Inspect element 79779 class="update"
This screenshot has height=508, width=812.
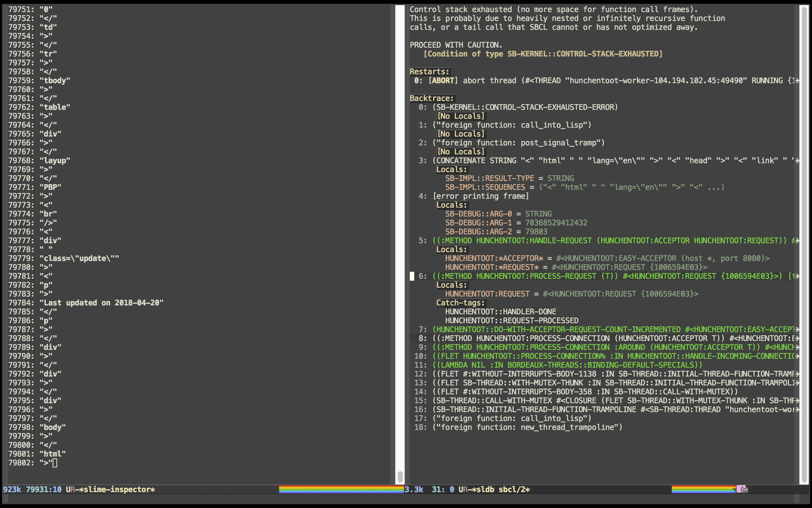[x=79, y=258]
